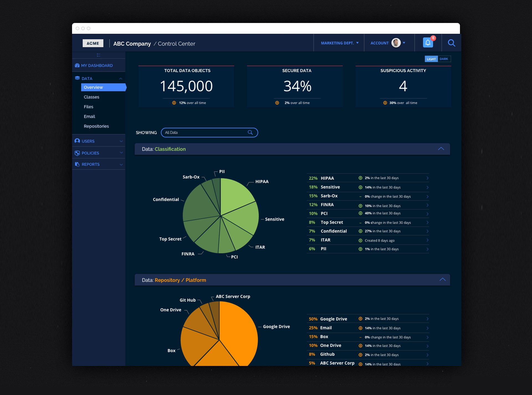Screen dimensions: 532x395
Task: Open the Sensitive classification row
Action: (x=368, y=187)
